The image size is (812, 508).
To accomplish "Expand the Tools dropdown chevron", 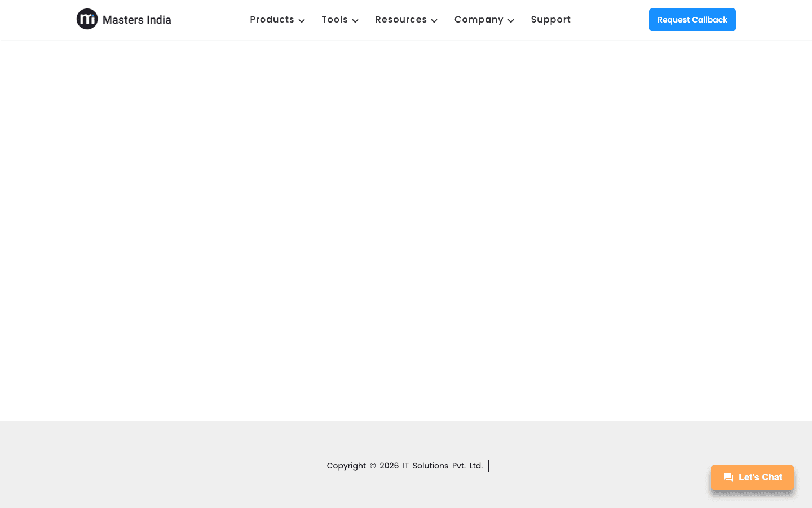I will (x=355, y=21).
